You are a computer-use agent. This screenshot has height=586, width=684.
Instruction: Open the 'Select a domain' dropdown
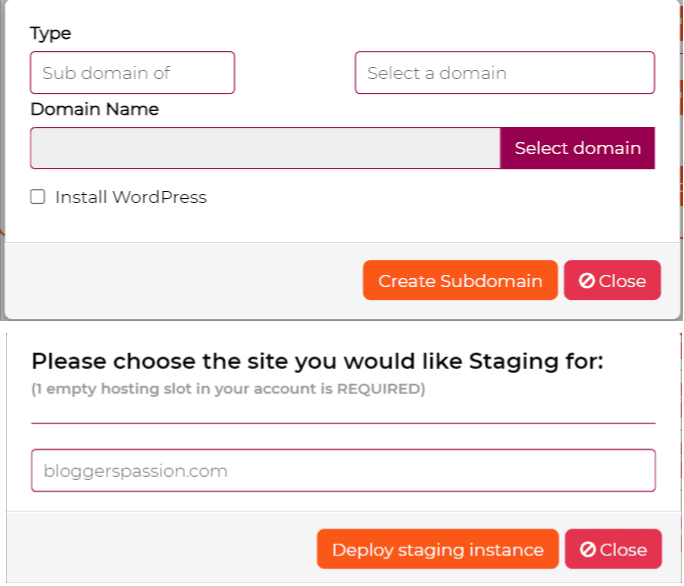click(x=505, y=72)
